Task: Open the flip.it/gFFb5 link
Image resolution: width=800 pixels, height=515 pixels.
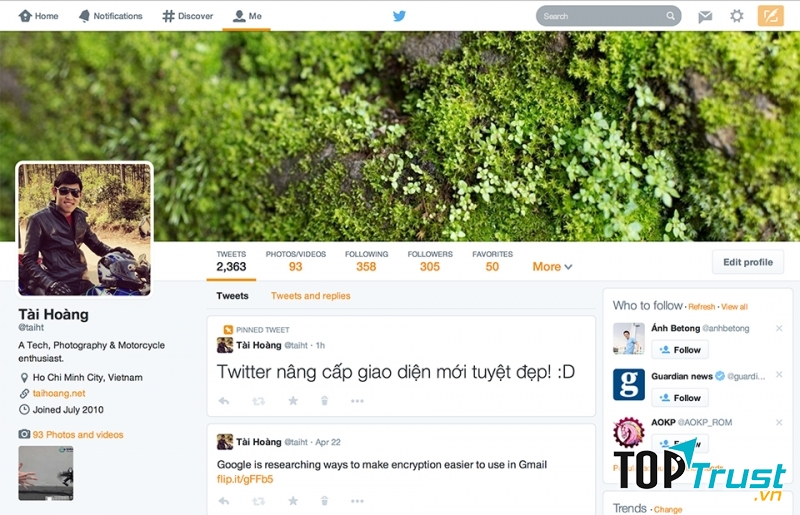Action: [x=245, y=479]
